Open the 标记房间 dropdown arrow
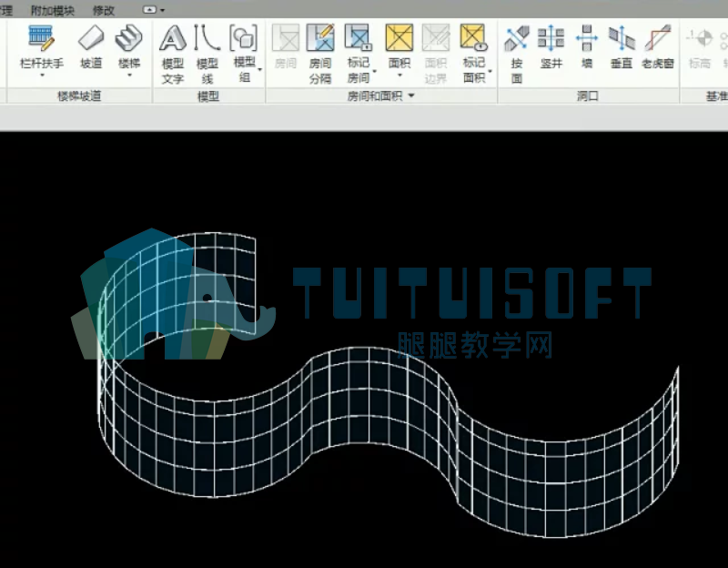Screen dimensions: 728x568 374,72
